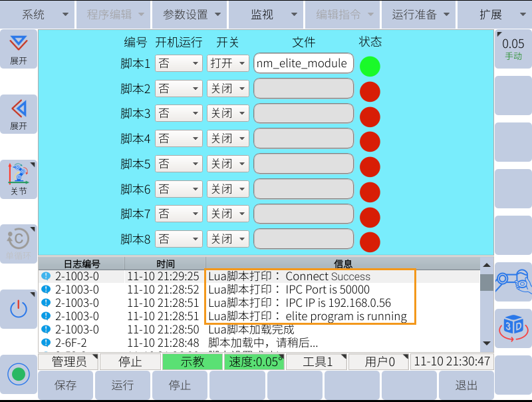Click the nm_elite_module file field
532x402 pixels.
click(303, 63)
